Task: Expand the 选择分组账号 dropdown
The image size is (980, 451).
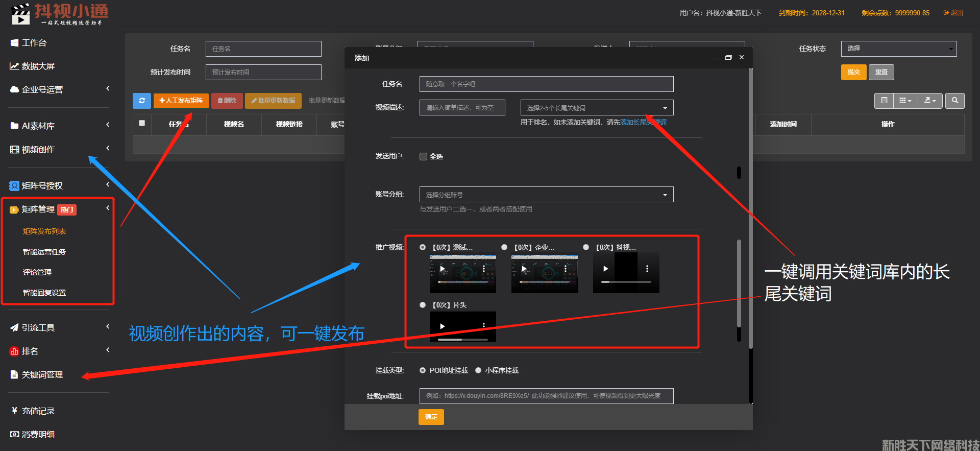Action: 546,195
